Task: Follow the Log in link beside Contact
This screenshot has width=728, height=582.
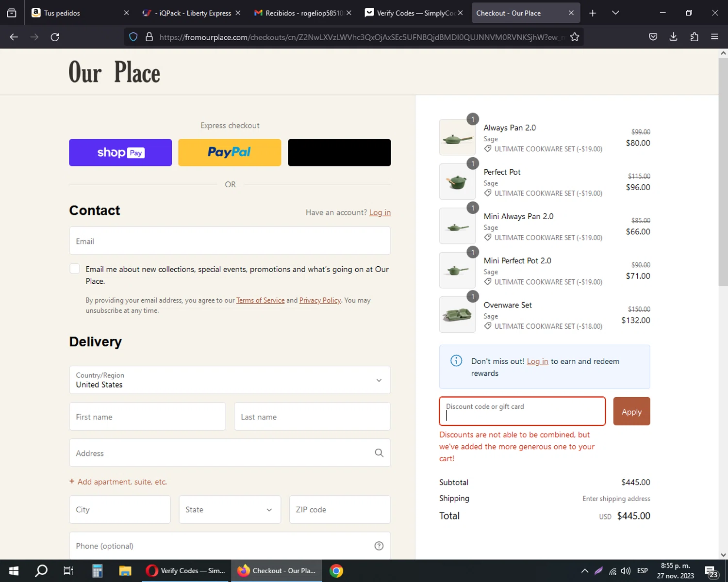Action: [x=380, y=212]
